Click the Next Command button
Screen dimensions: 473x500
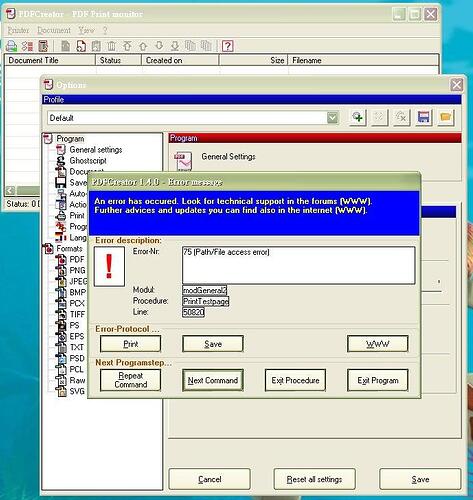pyautogui.click(x=213, y=380)
